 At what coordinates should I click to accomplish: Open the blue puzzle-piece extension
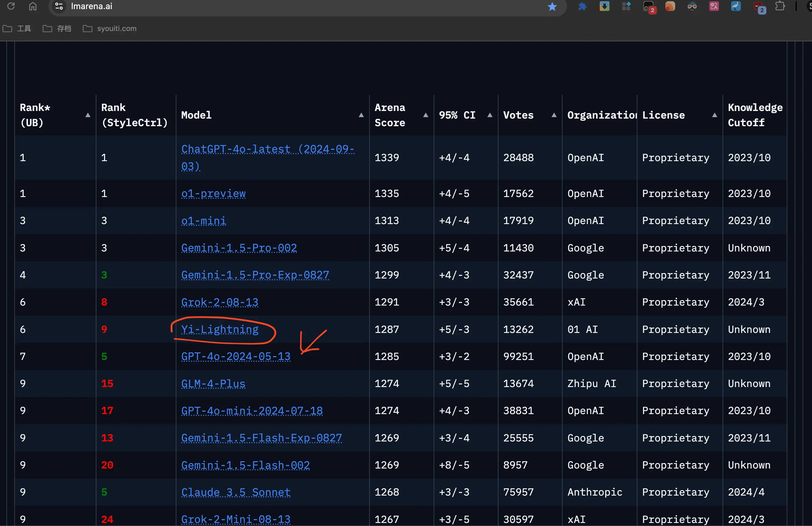tap(582, 6)
